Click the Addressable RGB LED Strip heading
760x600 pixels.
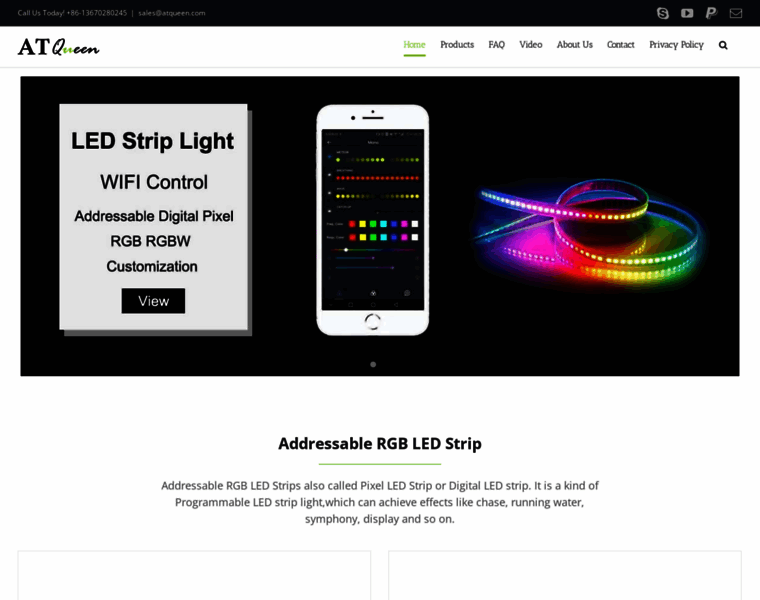380,443
